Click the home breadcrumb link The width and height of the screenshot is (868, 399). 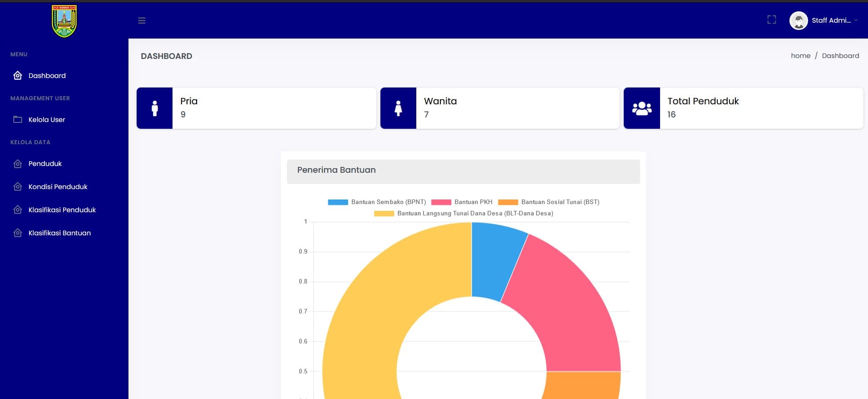tap(800, 56)
